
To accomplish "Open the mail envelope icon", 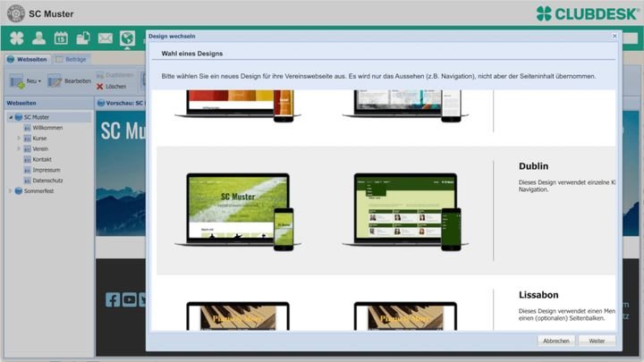I will (106, 38).
